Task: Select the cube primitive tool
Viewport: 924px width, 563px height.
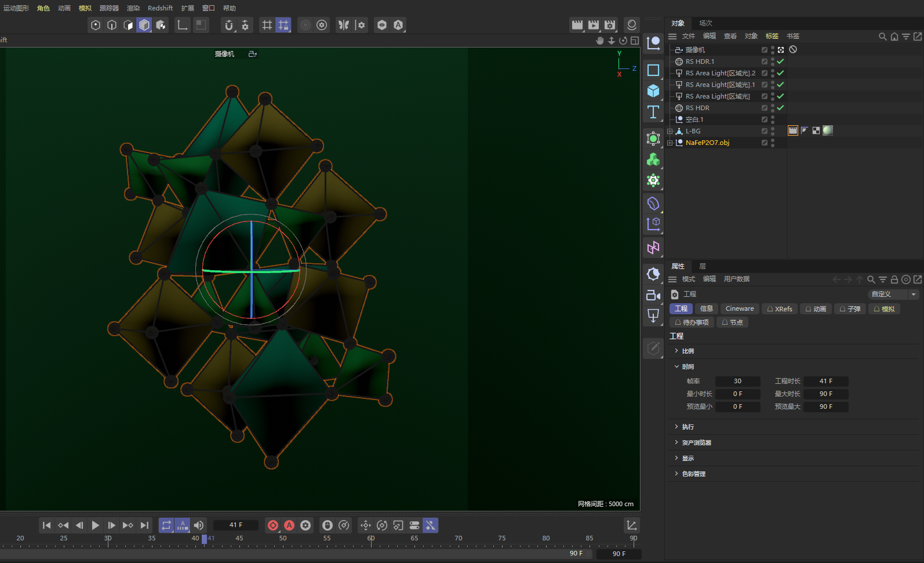Action: pos(653,91)
